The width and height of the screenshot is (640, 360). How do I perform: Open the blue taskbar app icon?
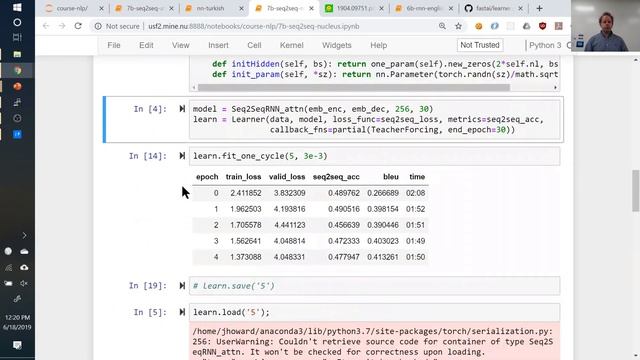pyautogui.click(x=17, y=134)
